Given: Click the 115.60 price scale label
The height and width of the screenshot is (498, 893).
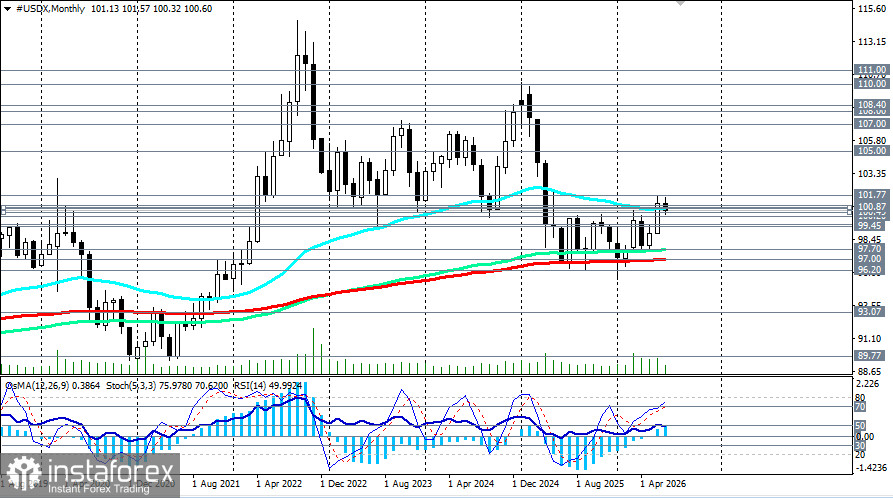Looking at the screenshot, I should click(x=872, y=9).
